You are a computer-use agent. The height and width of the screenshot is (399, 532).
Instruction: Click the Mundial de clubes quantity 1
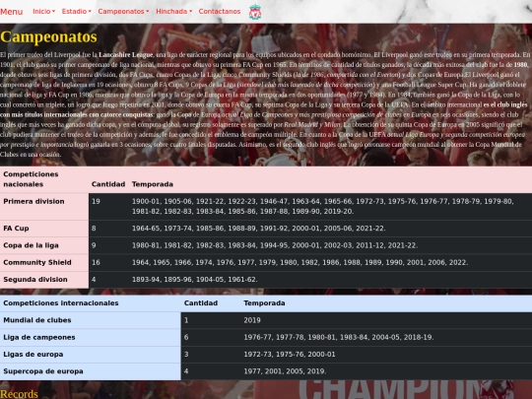click(186, 320)
